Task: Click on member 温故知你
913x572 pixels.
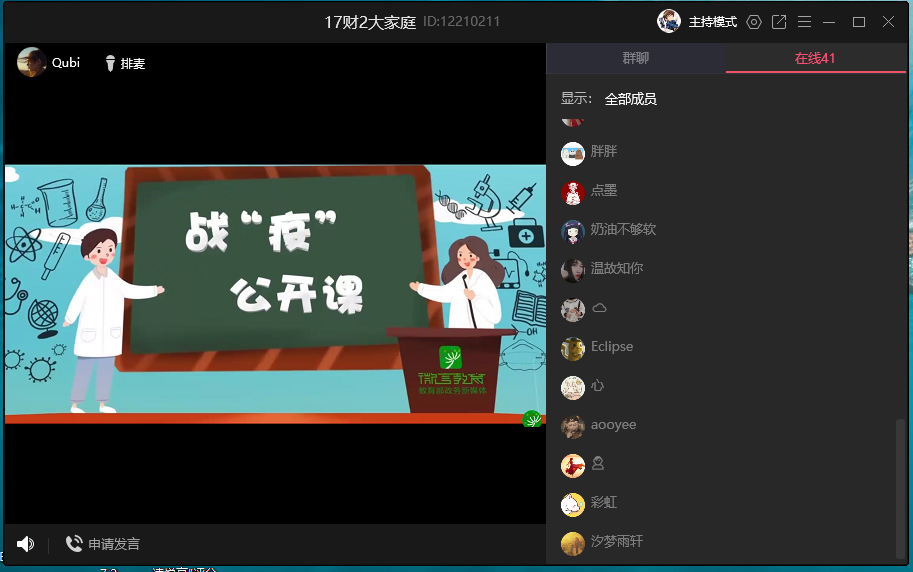Action: (x=617, y=269)
